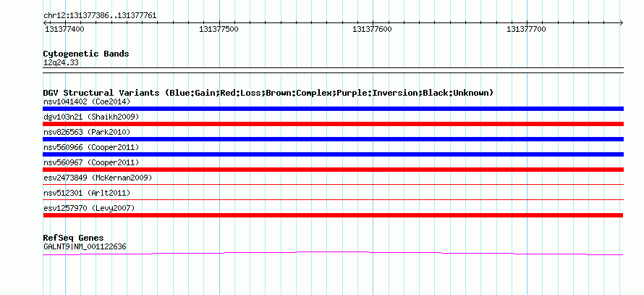644x295 pixels.
Task: Click ruler position 131377700
Action: [x=527, y=29]
